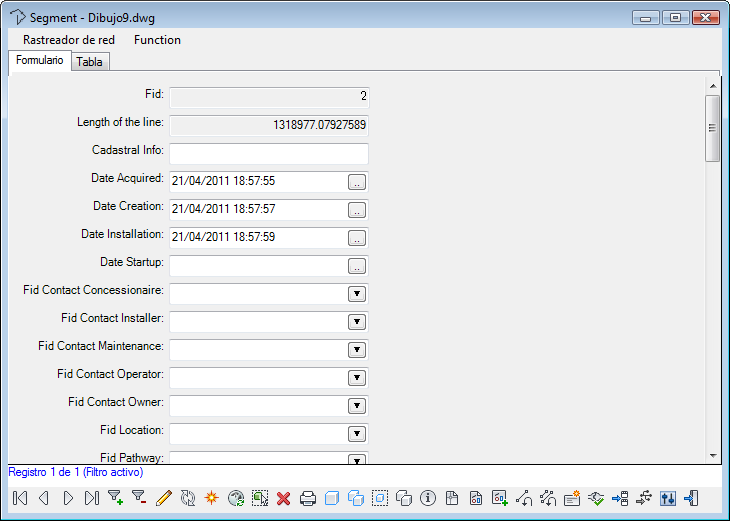This screenshot has width=730, height=521.
Task: Expand the Fid Contact Installer dropdown
Action: point(357,322)
